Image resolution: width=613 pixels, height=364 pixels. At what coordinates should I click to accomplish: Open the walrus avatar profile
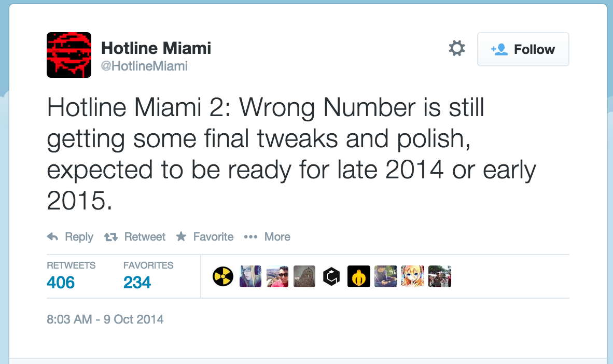click(x=304, y=277)
